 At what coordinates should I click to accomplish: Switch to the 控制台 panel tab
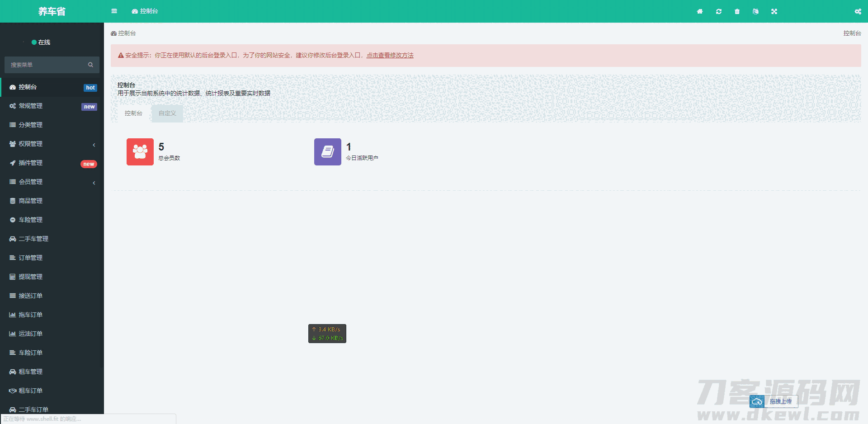coord(133,113)
